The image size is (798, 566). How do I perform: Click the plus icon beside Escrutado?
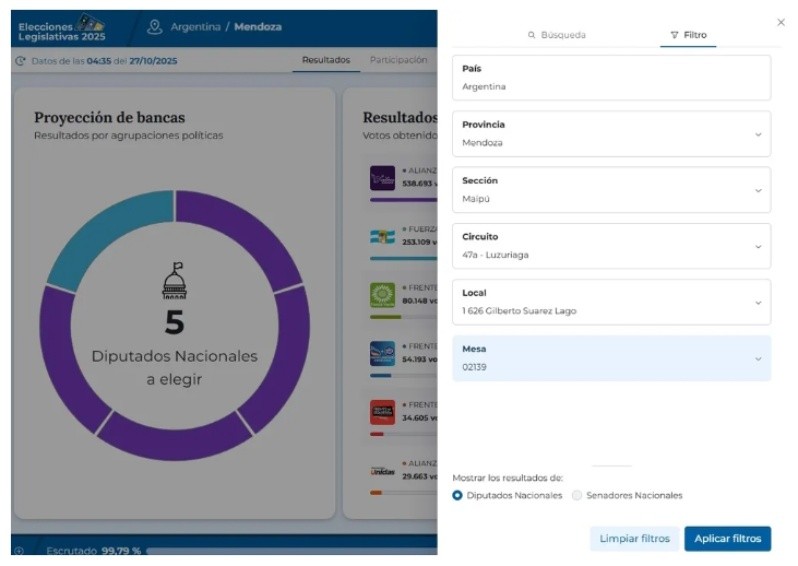pyautogui.click(x=19, y=551)
